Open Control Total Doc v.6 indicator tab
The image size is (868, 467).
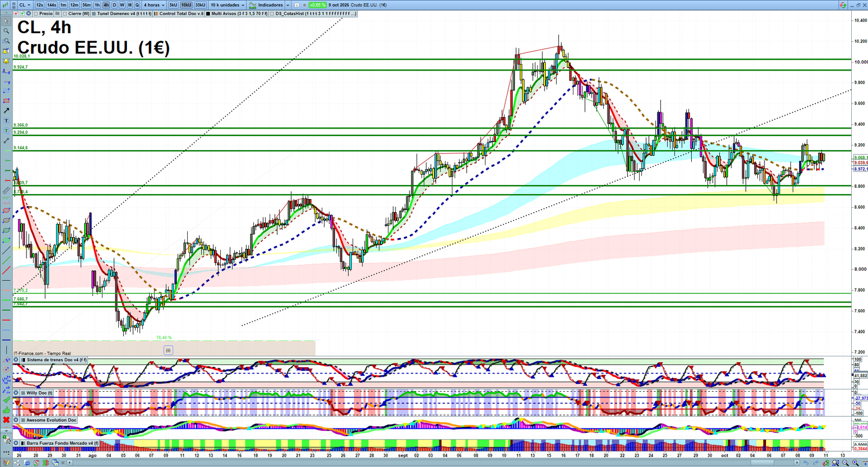[x=178, y=14]
